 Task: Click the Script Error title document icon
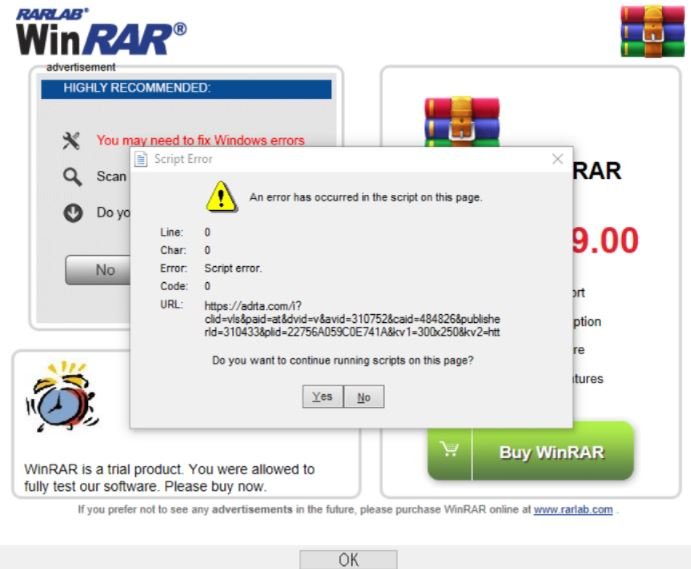141,159
